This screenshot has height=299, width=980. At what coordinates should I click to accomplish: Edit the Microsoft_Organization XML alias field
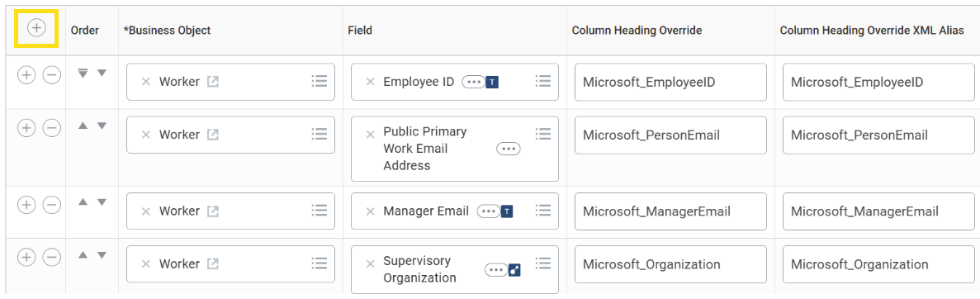coord(878,264)
